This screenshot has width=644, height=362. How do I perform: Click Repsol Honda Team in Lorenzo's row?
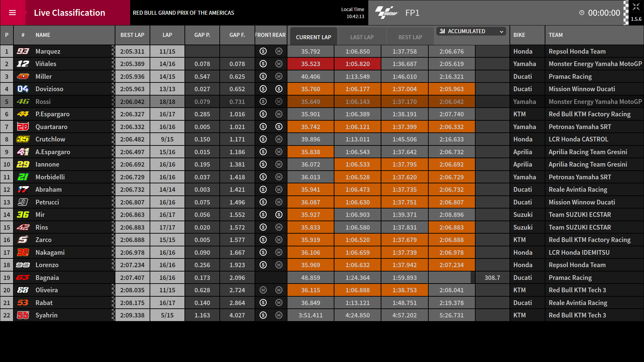click(x=577, y=265)
